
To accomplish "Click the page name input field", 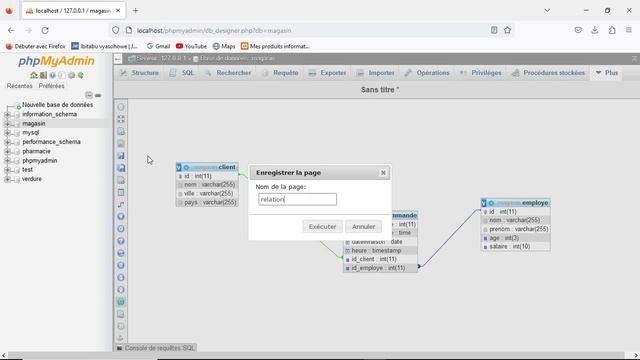I will [298, 199].
